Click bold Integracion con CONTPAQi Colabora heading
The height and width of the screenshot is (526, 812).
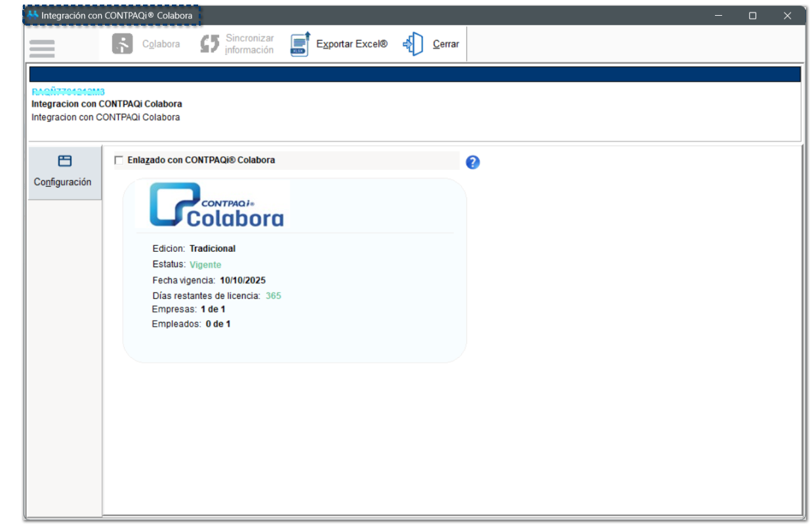pos(107,104)
